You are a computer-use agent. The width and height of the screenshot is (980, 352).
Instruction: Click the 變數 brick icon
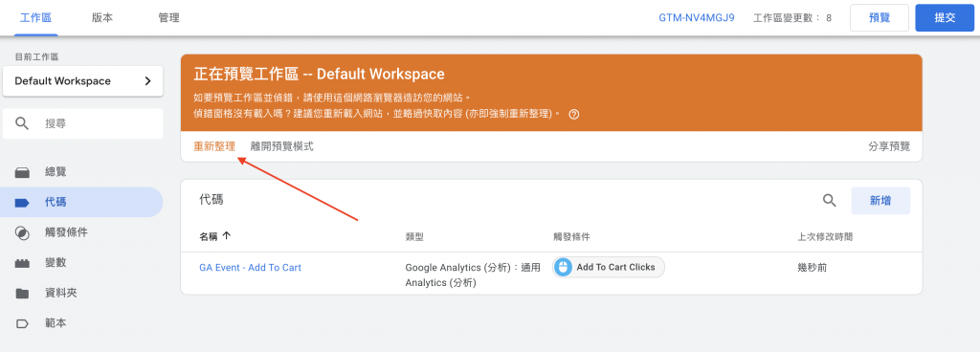[x=22, y=263]
